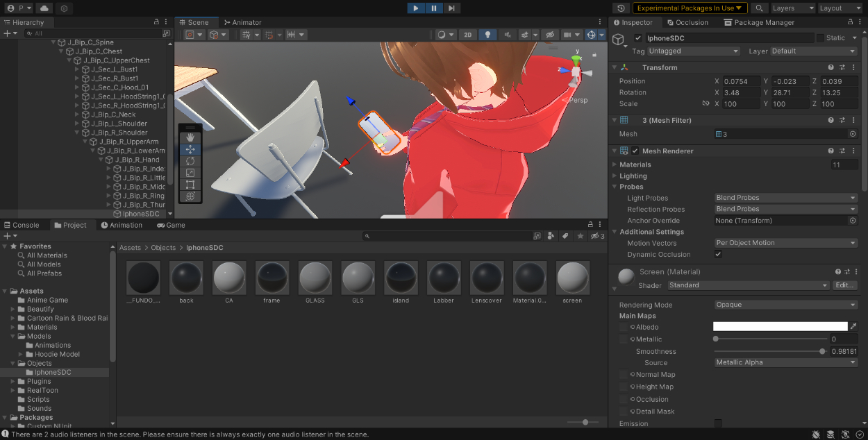The height and width of the screenshot is (440, 868).
Task: Click the search icon in top toolbar
Action: (x=759, y=8)
